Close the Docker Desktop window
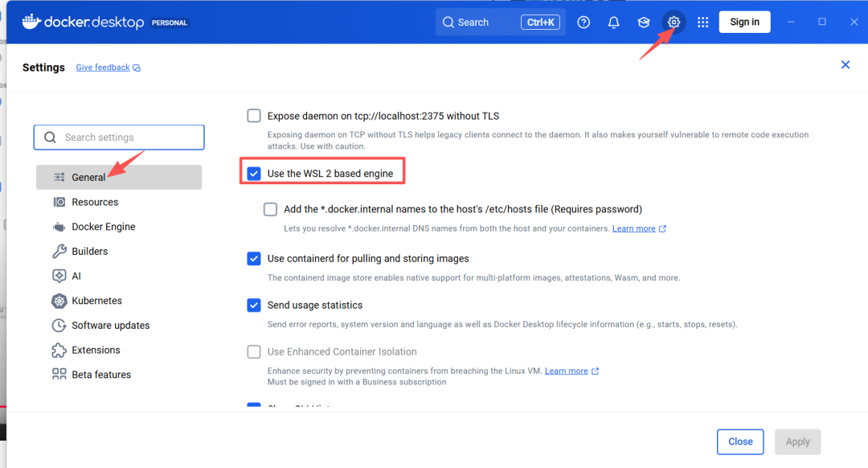Image resolution: width=868 pixels, height=468 pixels. [854, 23]
